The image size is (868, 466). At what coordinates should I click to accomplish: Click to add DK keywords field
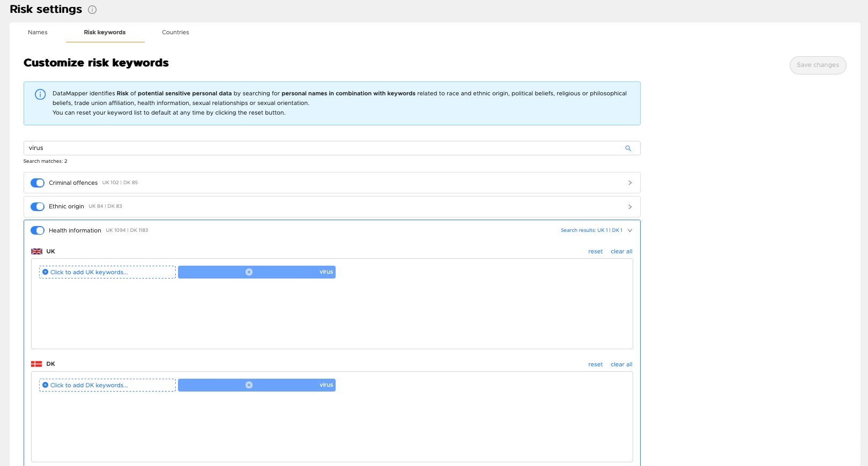[x=107, y=385]
